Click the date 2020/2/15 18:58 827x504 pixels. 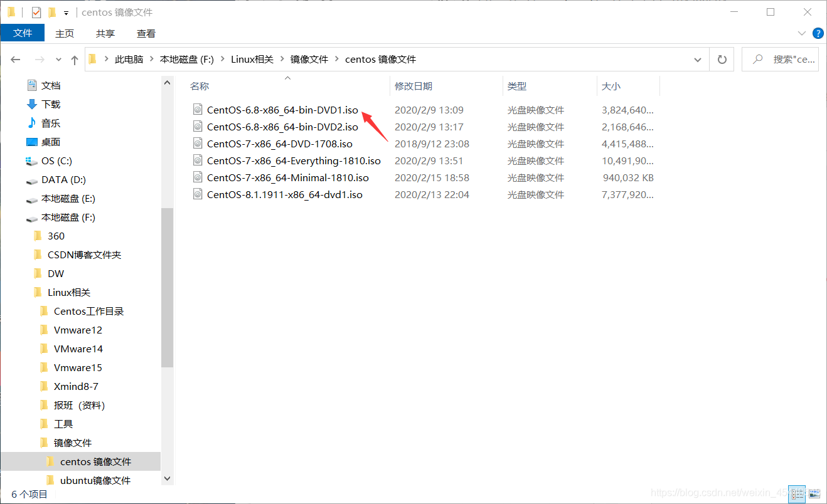(432, 178)
